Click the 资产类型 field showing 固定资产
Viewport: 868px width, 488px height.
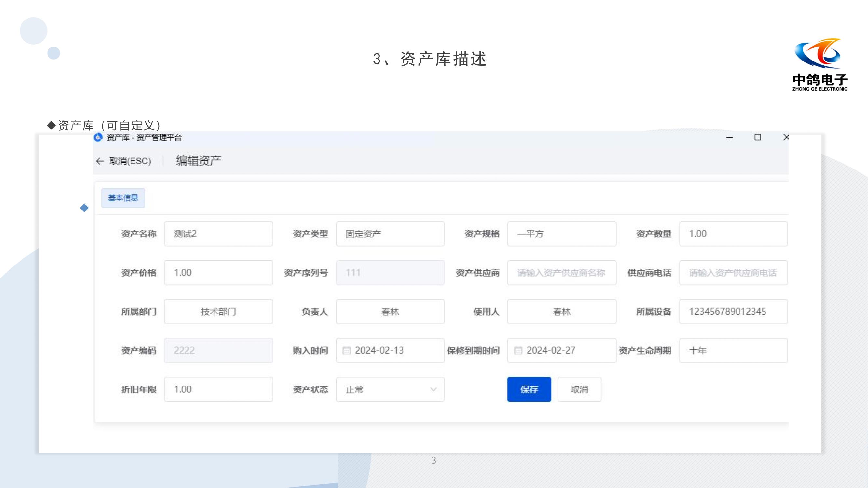390,234
